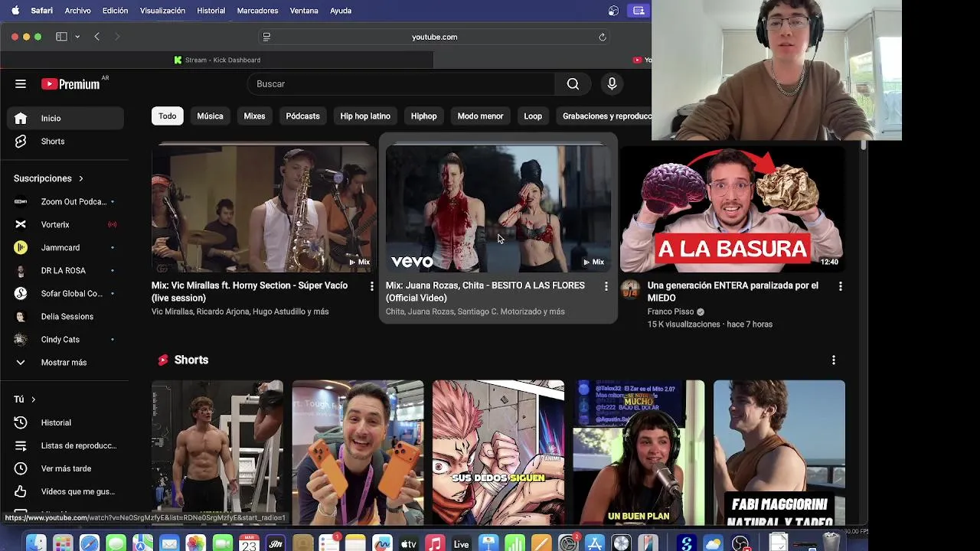The height and width of the screenshot is (551, 980).
Task: Open options for Vic Mirallas mix
Action: click(x=372, y=286)
